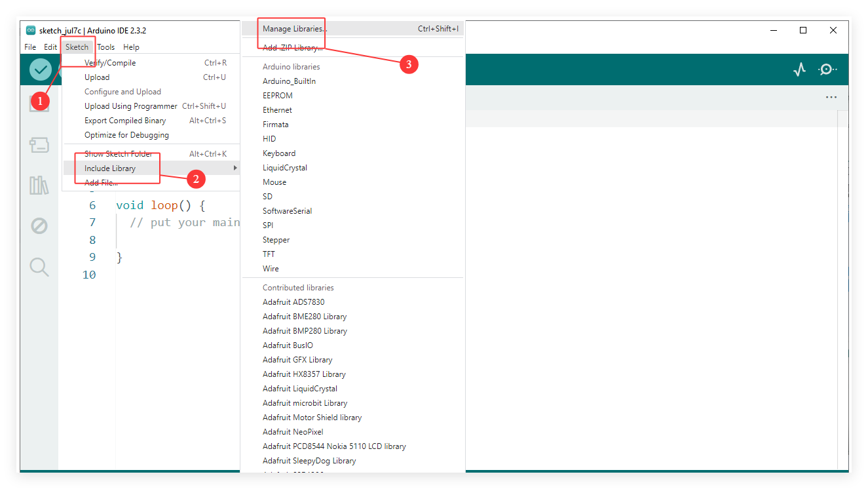Open the Library Manager sidebar icon
The image size is (868, 489).
tap(39, 186)
